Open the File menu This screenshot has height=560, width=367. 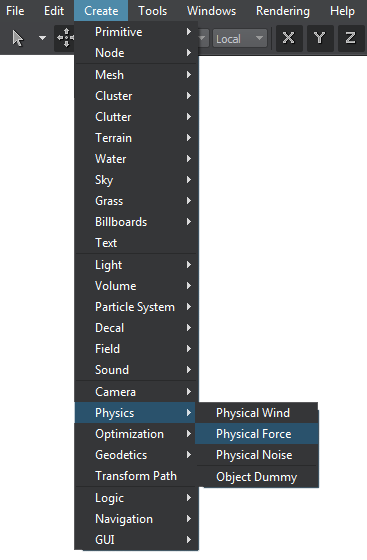(15, 11)
